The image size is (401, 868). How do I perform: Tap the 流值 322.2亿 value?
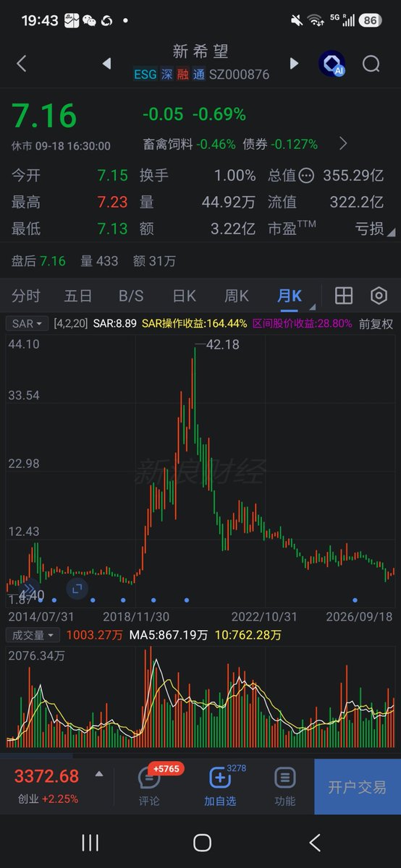coord(357,203)
